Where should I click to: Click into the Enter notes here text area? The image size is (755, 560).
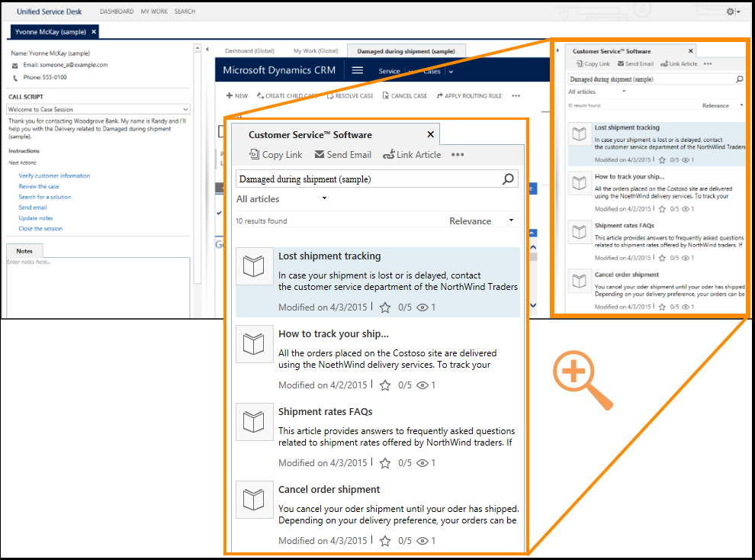98,287
